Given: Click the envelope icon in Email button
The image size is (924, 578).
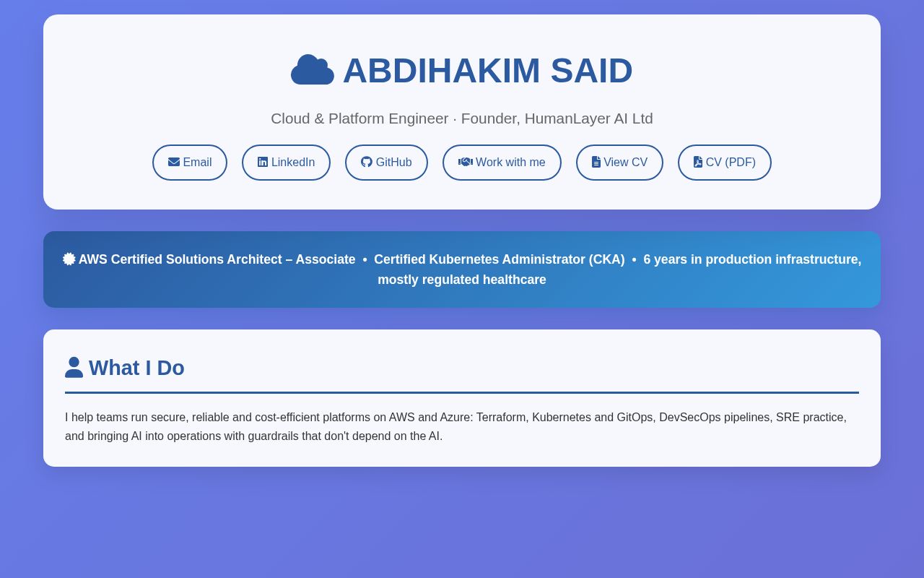Looking at the screenshot, I should [174, 162].
